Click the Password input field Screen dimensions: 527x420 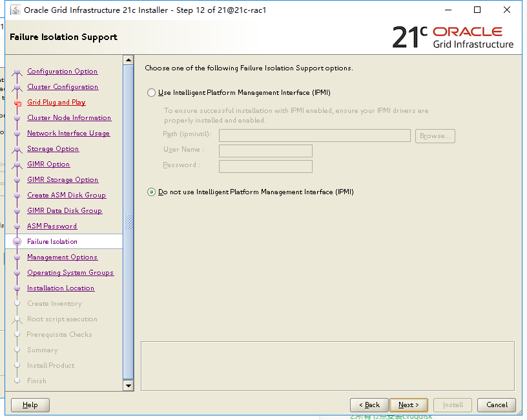[x=265, y=166]
